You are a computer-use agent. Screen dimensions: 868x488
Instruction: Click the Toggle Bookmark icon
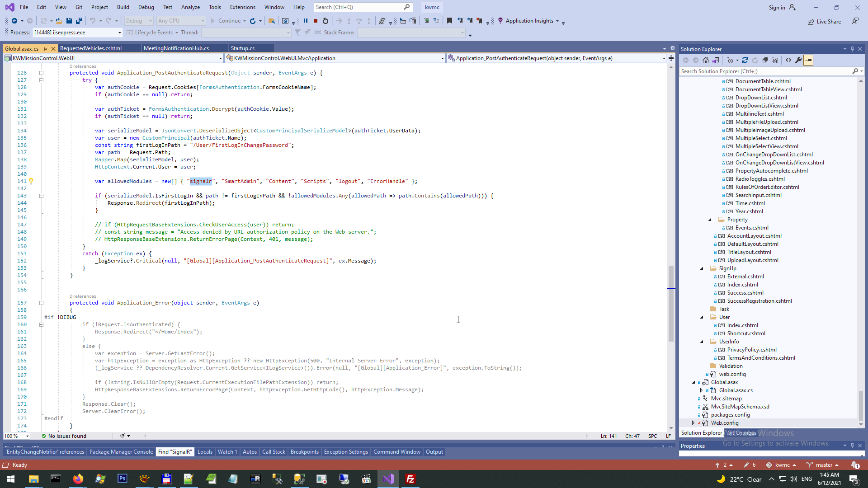[449, 21]
